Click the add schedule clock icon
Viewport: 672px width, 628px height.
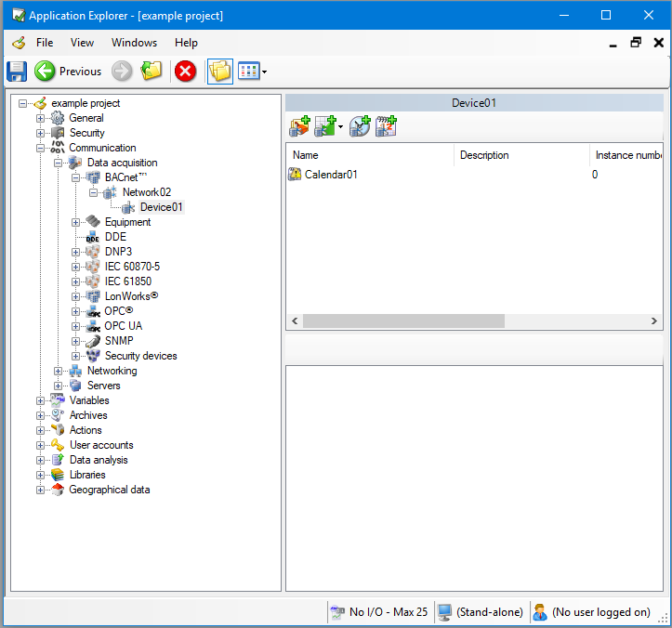click(360, 126)
